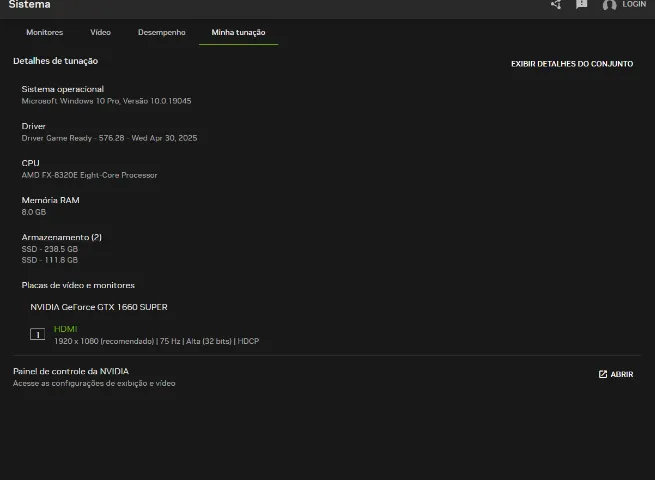The image size is (655, 480).
Task: Click the Memória RAM label
Action: [x=51, y=200]
